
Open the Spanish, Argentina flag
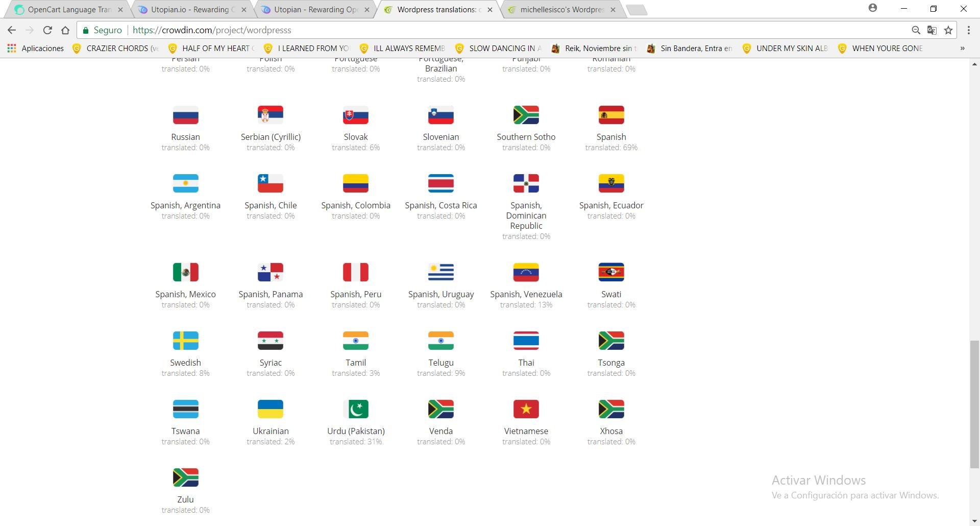(x=185, y=184)
